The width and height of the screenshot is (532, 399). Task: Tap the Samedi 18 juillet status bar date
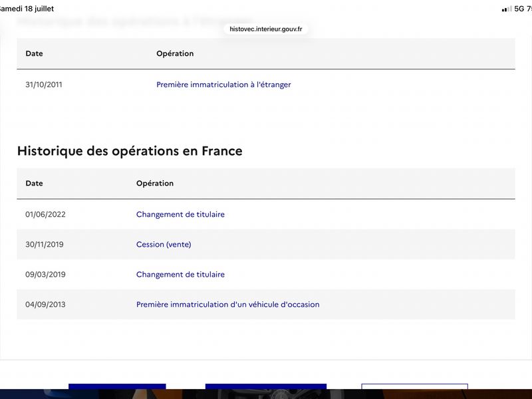pos(27,9)
